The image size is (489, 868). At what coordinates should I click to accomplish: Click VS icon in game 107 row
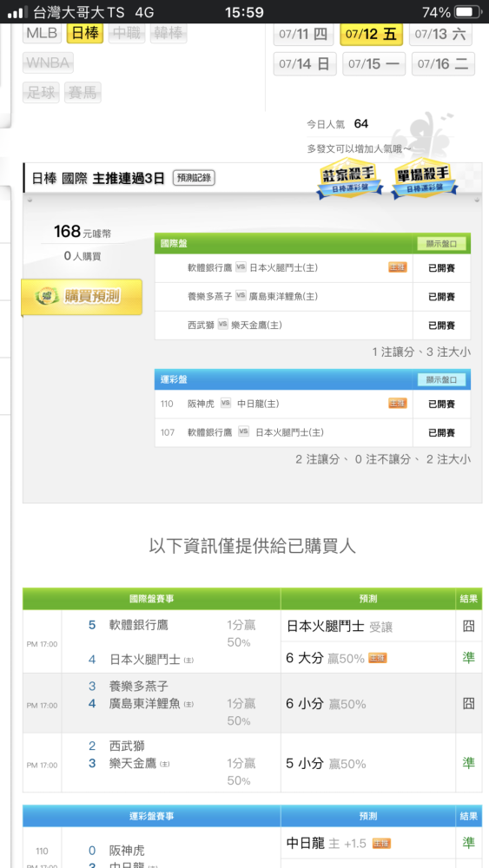pyautogui.click(x=244, y=432)
